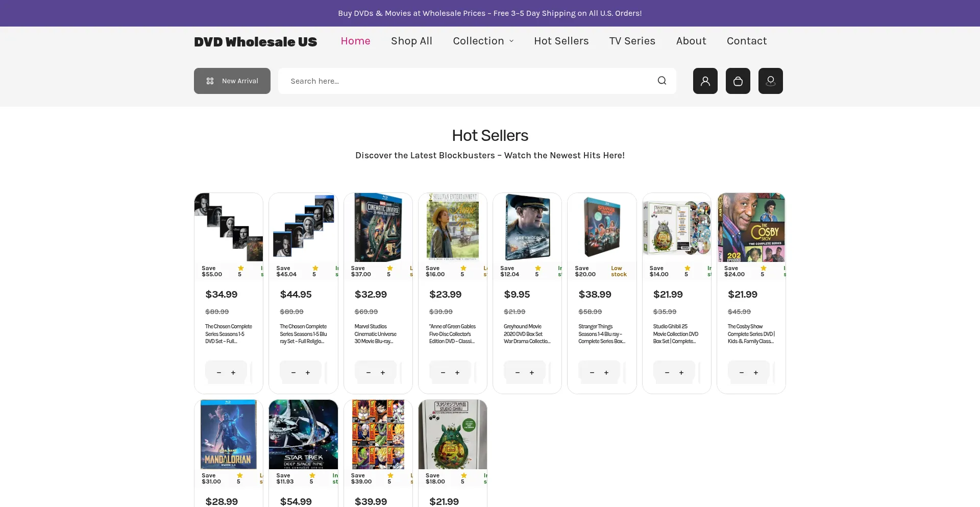Viewport: 980px width, 507px height.
Task: View The Mandalorian Blu-ray cover thumbnail
Action: [x=229, y=434]
